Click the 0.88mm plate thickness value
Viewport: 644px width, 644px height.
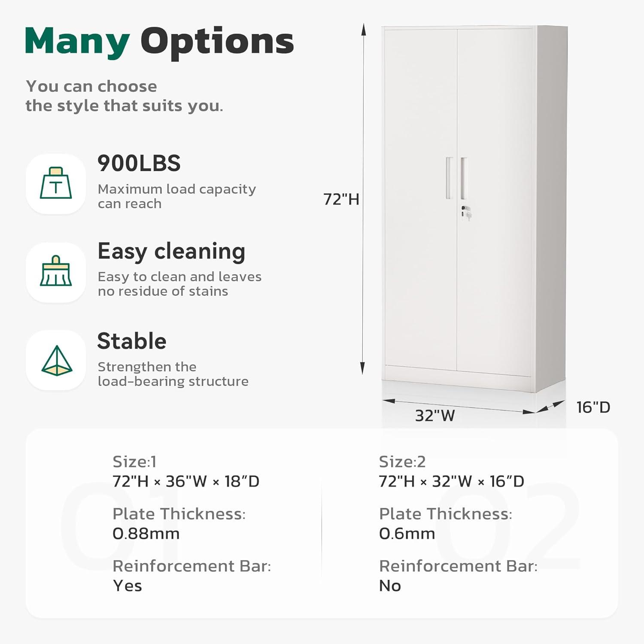(146, 534)
